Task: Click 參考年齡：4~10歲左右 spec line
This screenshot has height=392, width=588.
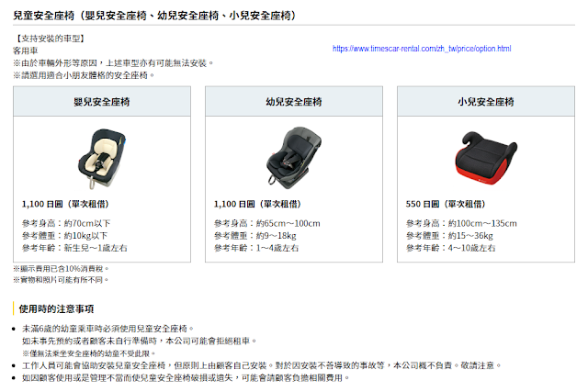Action: coord(451,248)
